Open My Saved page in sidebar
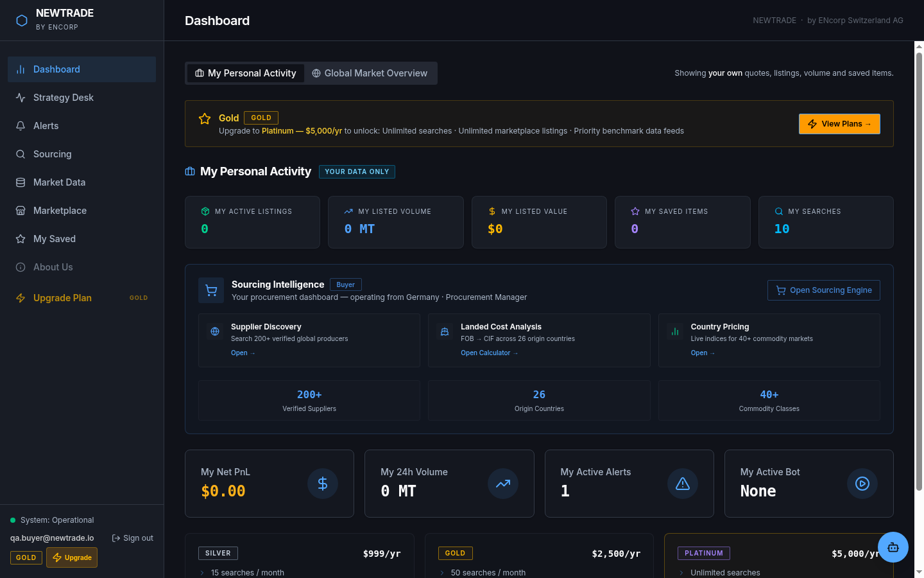The image size is (924, 578). [x=81, y=239]
